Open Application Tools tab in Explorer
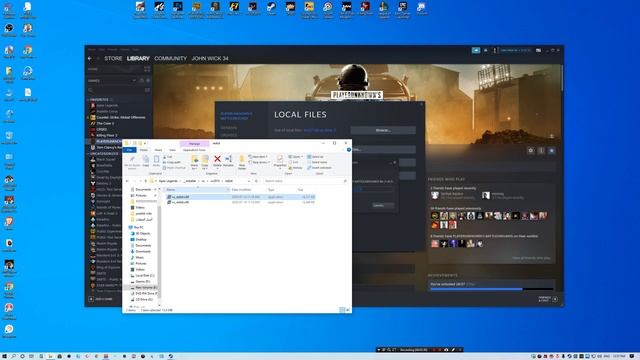 194,150
